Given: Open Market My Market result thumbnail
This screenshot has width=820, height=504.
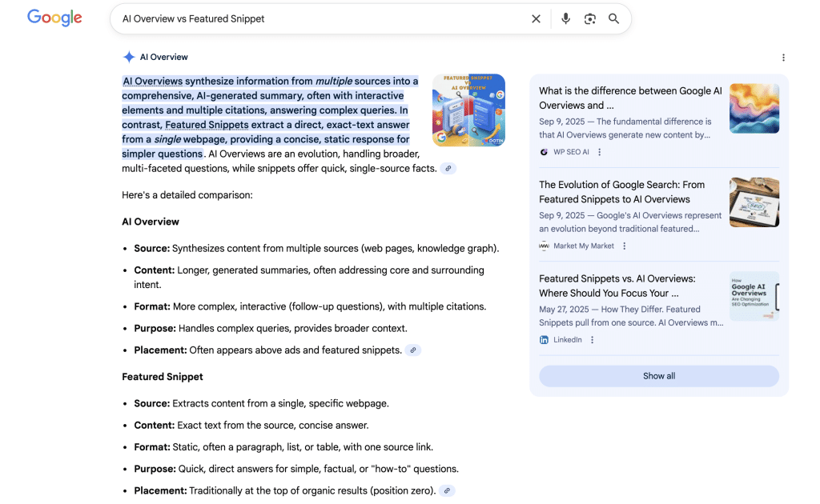Looking at the screenshot, I should click(x=754, y=202).
